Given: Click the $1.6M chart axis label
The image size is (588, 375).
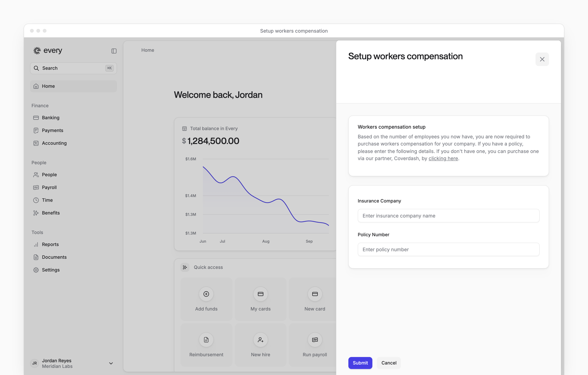Looking at the screenshot, I should coord(190,159).
